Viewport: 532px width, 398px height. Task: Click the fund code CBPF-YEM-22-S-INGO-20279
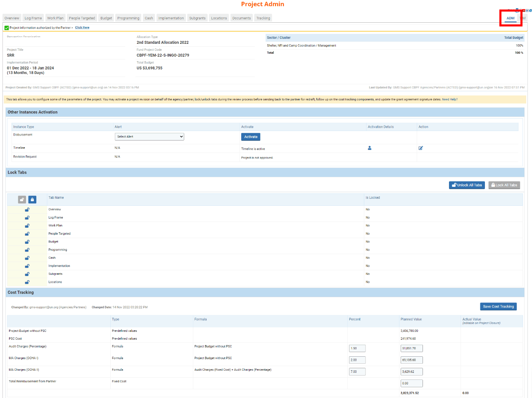(163, 55)
